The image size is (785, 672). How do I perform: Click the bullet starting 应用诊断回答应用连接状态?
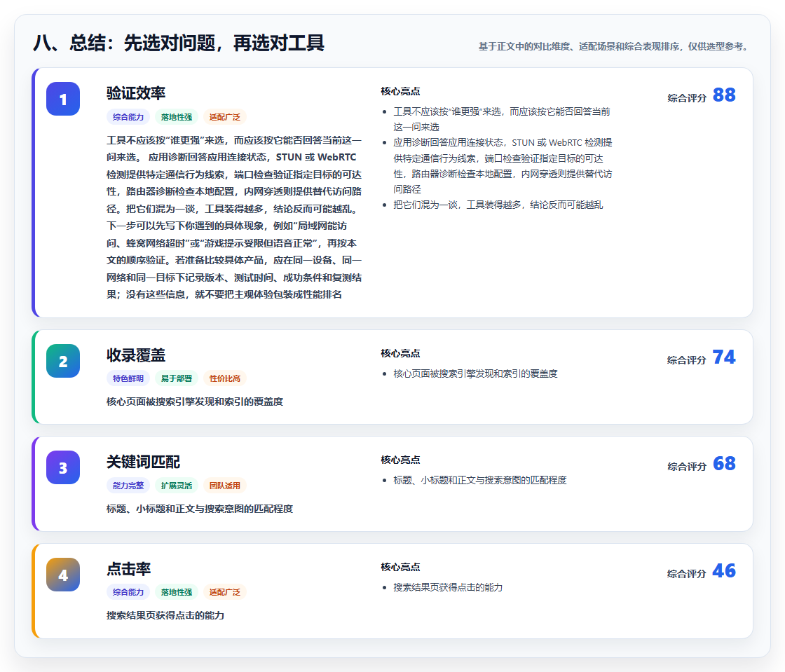pos(503,166)
